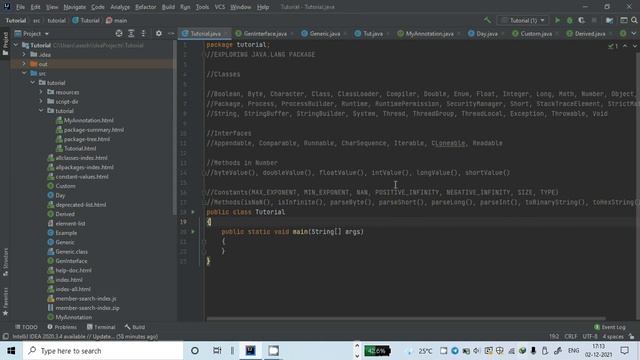Click the tool windows toggle icon in status bar corner
The image size is (640, 360).
point(5,336)
